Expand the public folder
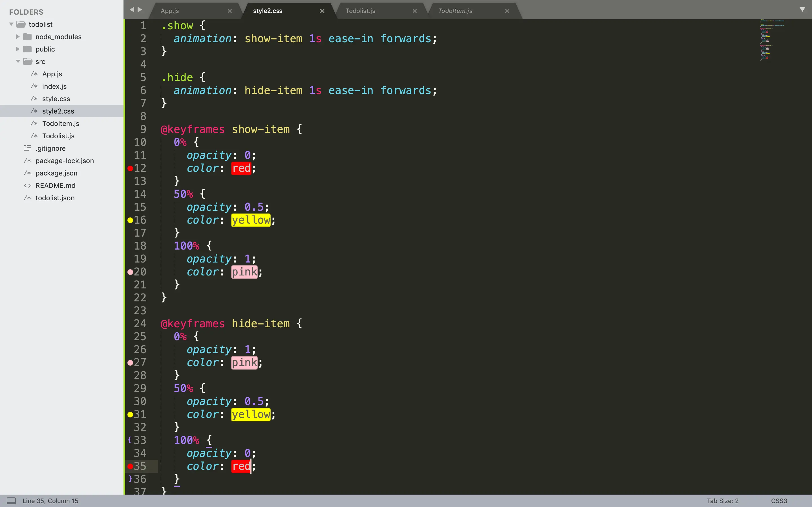The height and width of the screenshot is (507, 812). pos(18,49)
